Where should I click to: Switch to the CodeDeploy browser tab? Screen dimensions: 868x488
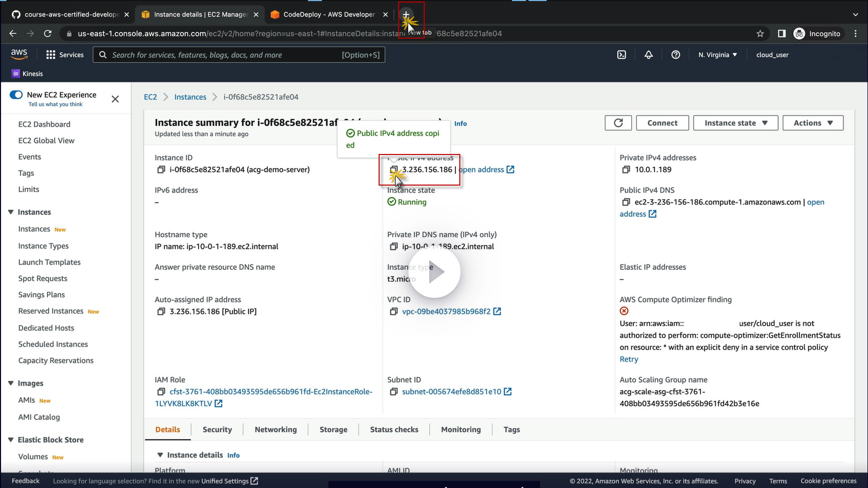coord(329,15)
